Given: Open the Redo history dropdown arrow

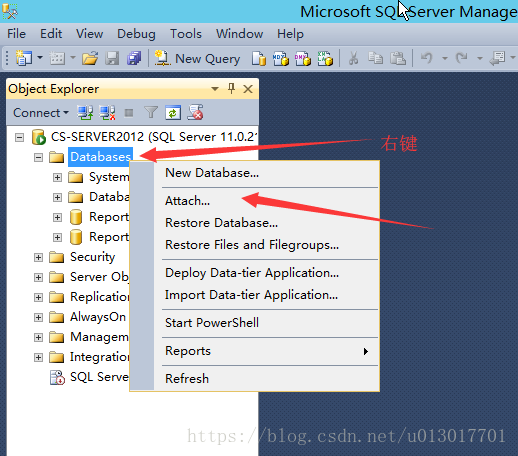Looking at the screenshot, I should (x=480, y=58).
